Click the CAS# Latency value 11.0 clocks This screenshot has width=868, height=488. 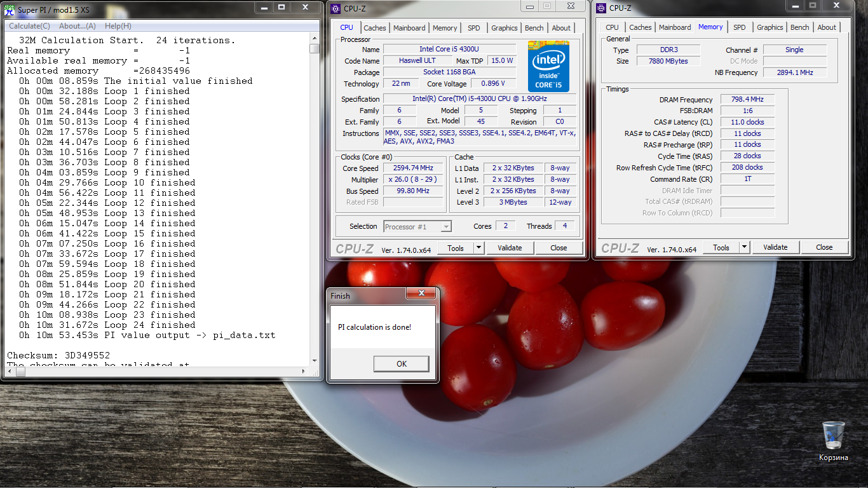[x=747, y=122]
